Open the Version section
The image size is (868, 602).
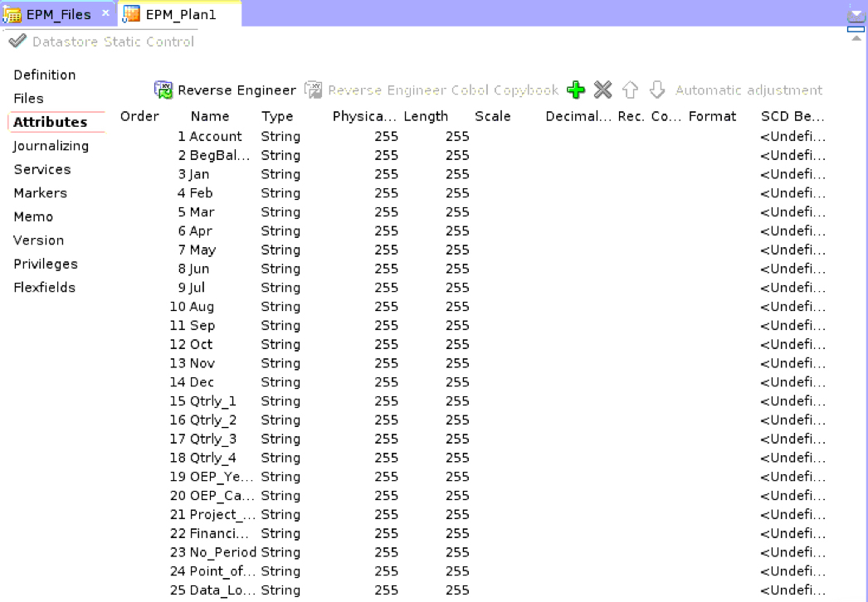(39, 240)
